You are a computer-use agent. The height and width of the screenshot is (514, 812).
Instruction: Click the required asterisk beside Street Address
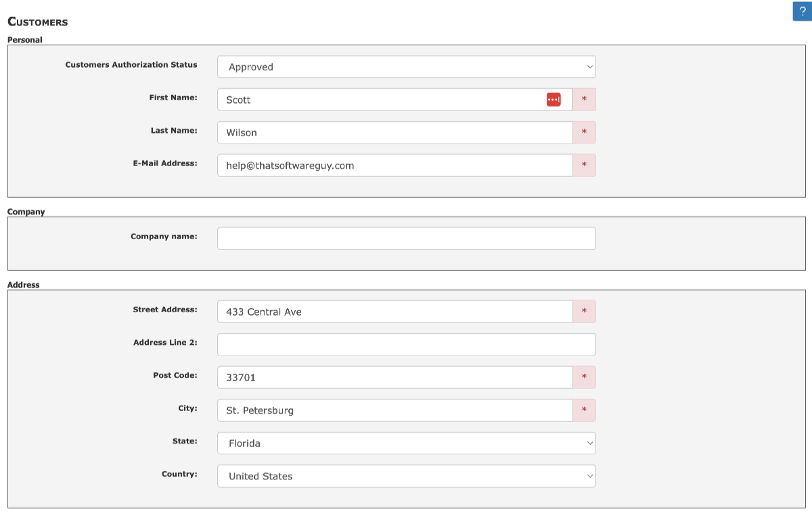click(584, 312)
